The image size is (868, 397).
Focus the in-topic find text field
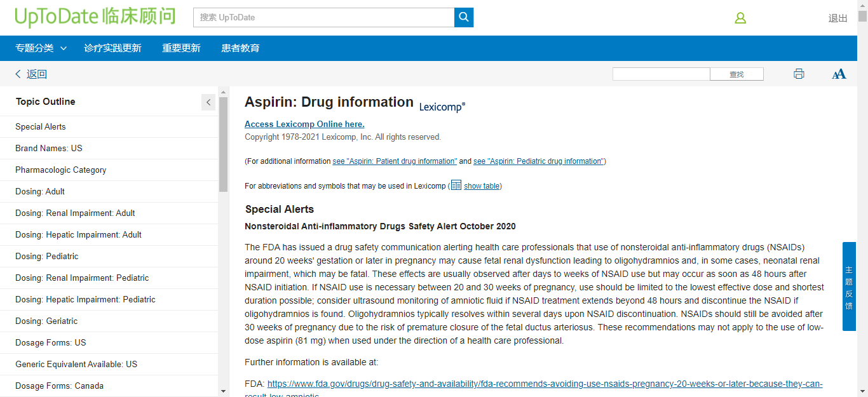661,74
